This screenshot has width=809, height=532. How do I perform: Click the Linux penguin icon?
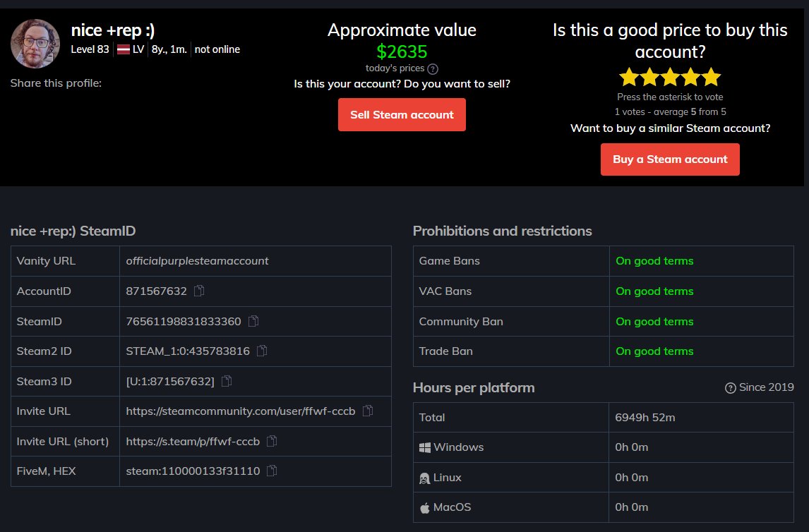point(425,478)
